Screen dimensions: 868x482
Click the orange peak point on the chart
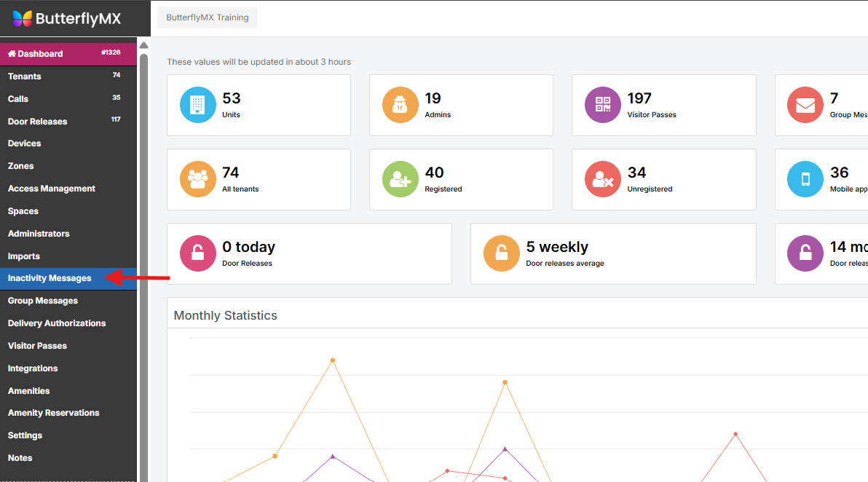[x=333, y=360]
